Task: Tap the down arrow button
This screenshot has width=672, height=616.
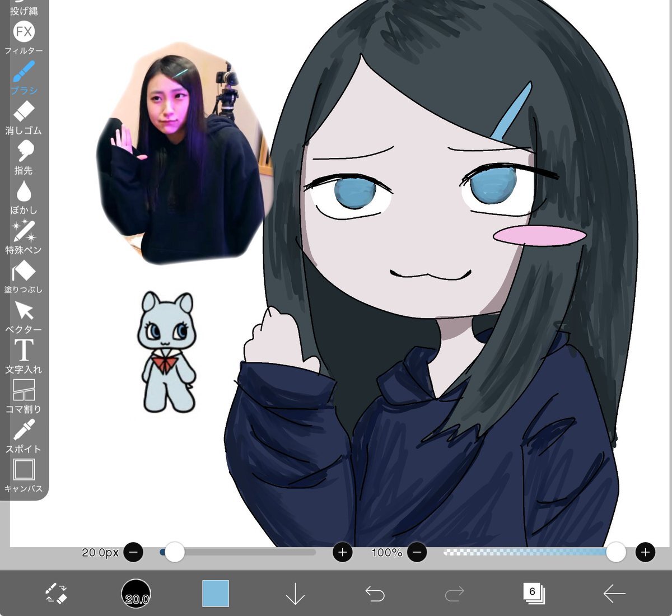Action: [x=295, y=594]
